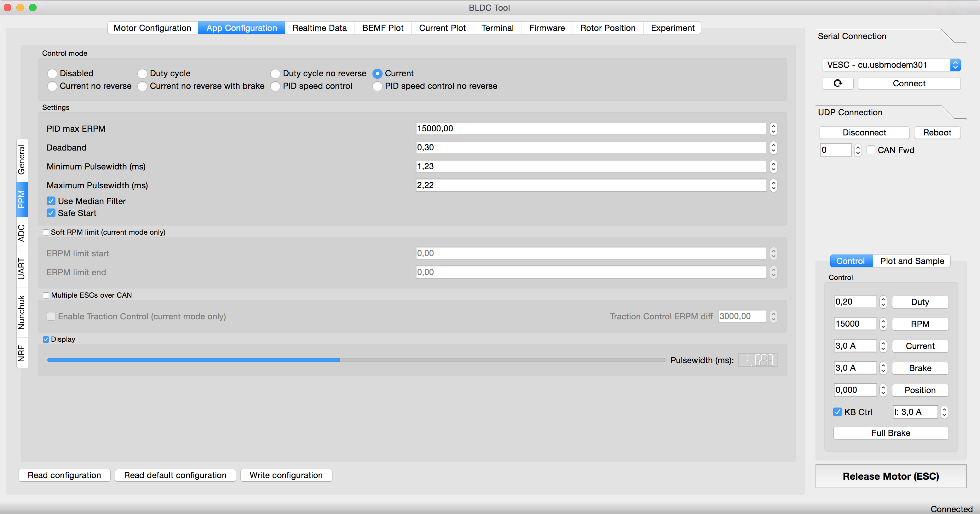Uncheck the Use Median Filter checkbox
Viewport: 980px width, 514px height.
click(x=51, y=201)
